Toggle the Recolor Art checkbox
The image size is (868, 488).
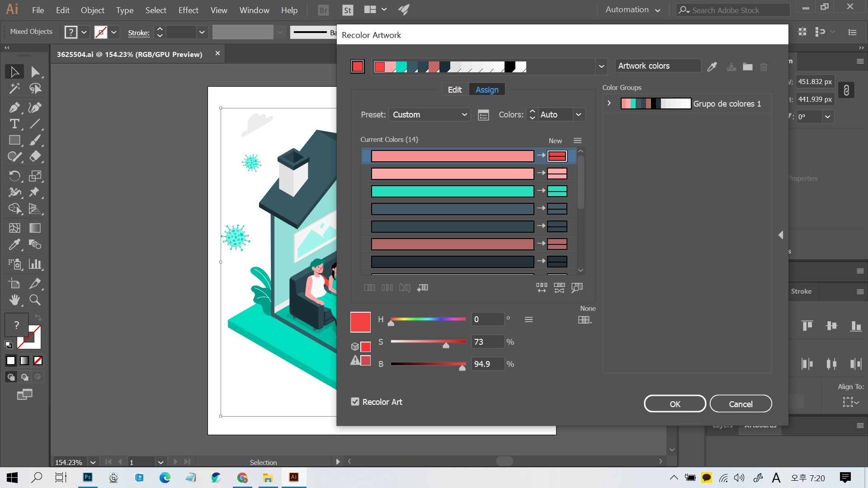coord(355,402)
